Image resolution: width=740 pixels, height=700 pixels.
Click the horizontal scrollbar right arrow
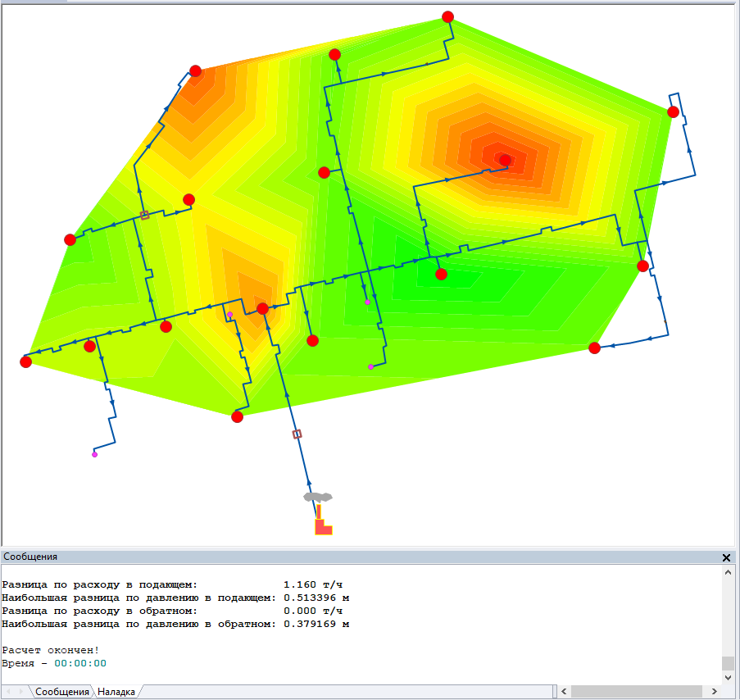click(x=713, y=692)
